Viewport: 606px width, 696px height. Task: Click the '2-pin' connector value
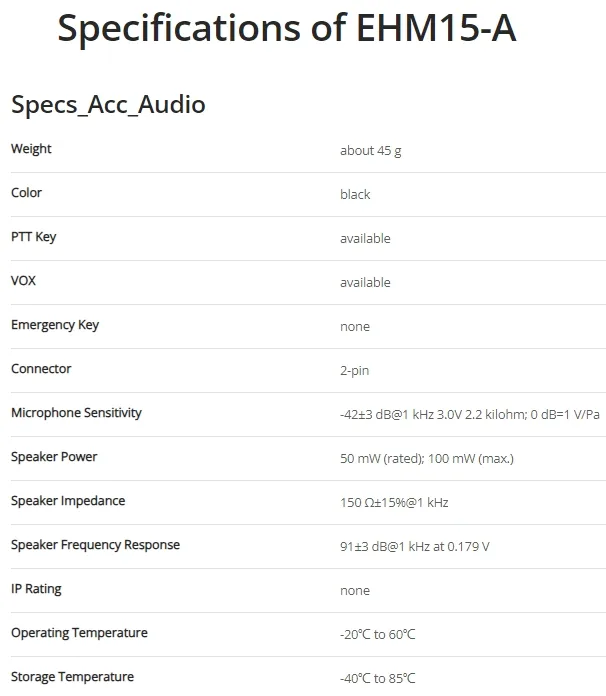[355, 371]
